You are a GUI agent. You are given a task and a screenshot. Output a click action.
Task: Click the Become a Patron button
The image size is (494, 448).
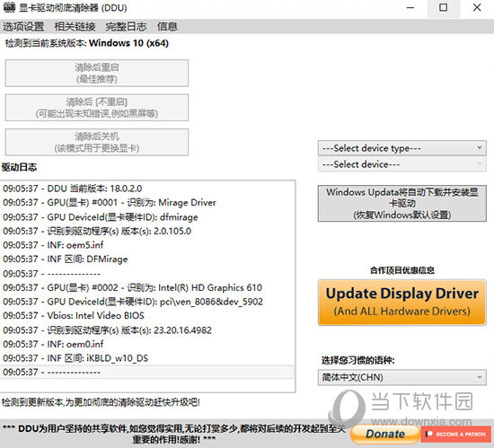pos(456,435)
